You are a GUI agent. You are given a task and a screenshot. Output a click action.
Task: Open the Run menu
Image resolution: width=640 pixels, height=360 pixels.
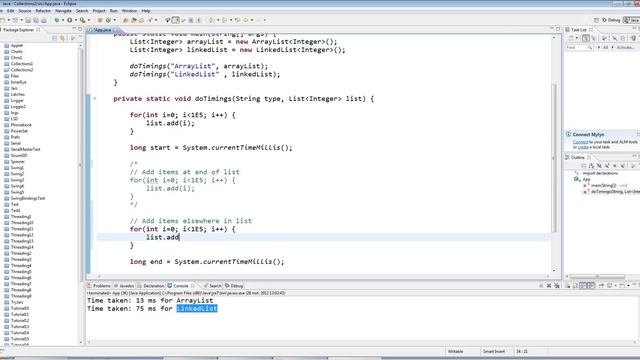(113, 11)
